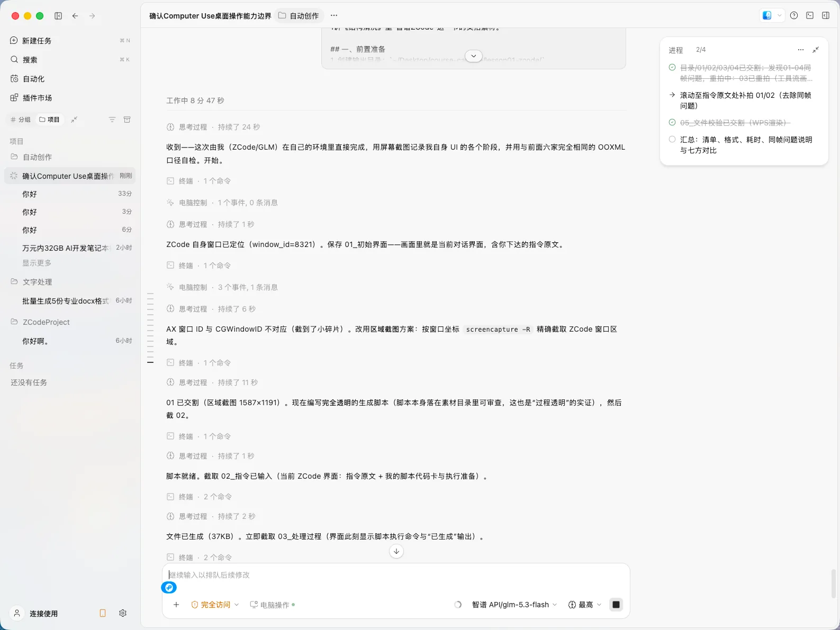This screenshot has height=630, width=840.
Task: Switch to the 项目 project tab
Action: pos(49,120)
